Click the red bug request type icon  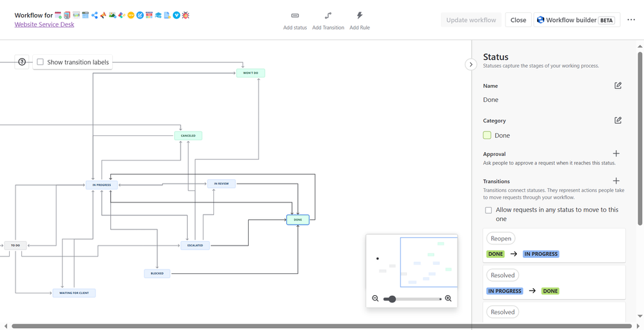pos(186,15)
